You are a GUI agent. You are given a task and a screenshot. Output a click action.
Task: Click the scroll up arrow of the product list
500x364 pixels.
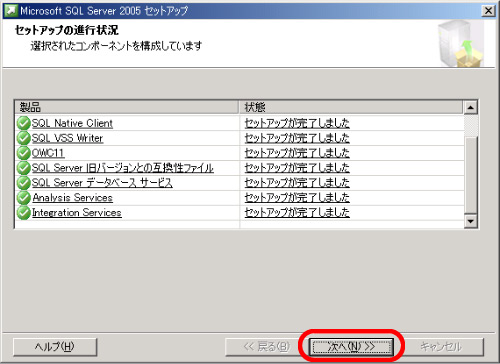coord(471,107)
